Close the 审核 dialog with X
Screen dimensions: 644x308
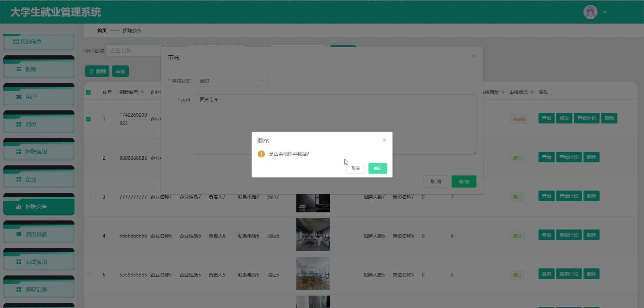click(474, 56)
